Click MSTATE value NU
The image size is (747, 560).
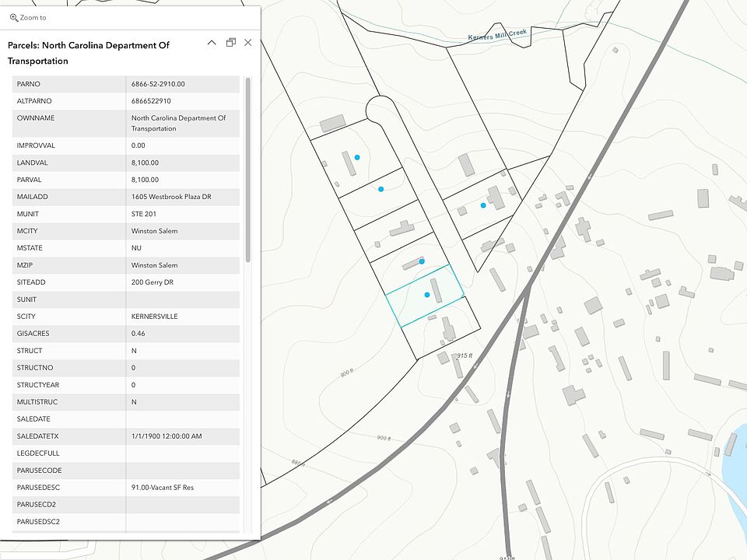pos(136,248)
